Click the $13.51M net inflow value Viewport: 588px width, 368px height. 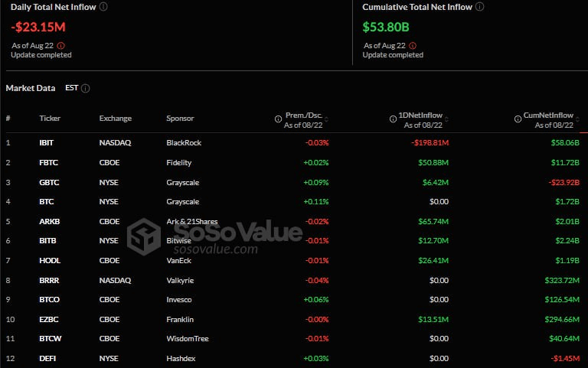[433, 319]
